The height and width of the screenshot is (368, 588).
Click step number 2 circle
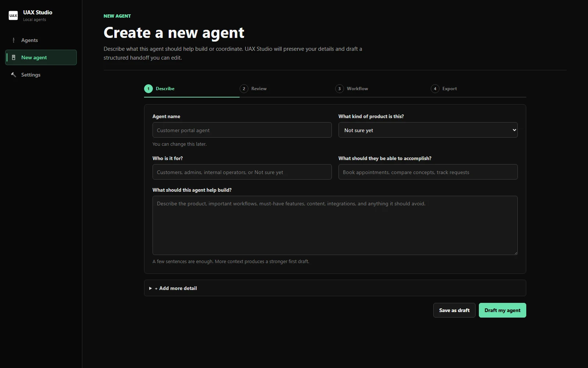(244, 89)
